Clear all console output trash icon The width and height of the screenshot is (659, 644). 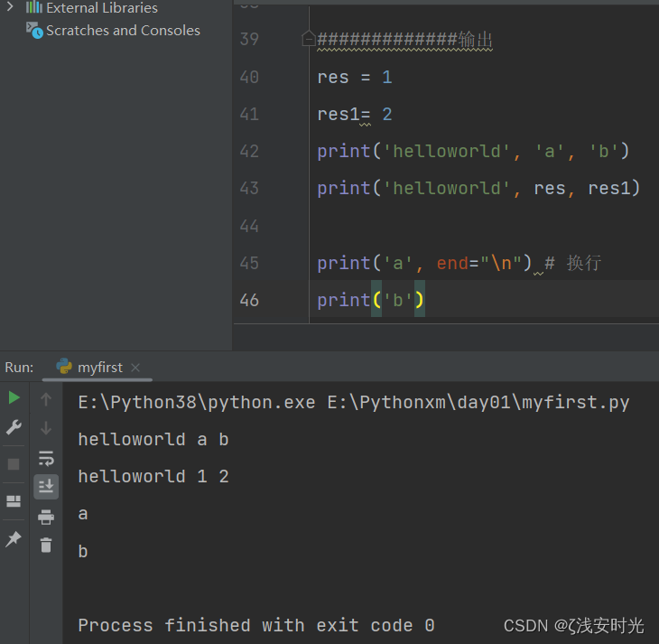coord(46,545)
